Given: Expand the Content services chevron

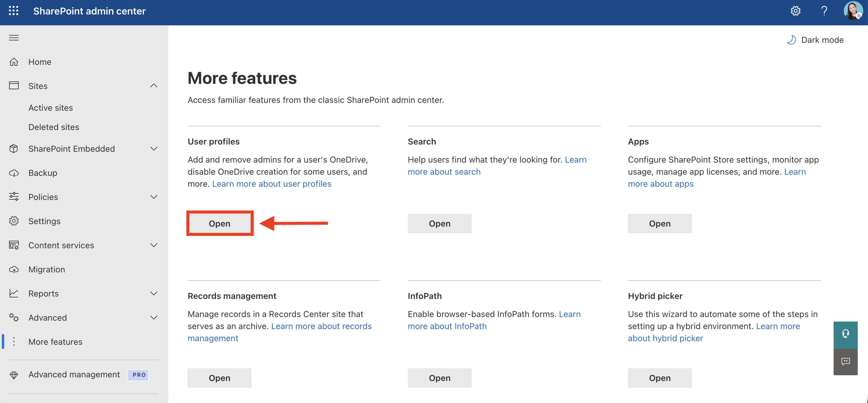Looking at the screenshot, I should point(154,245).
